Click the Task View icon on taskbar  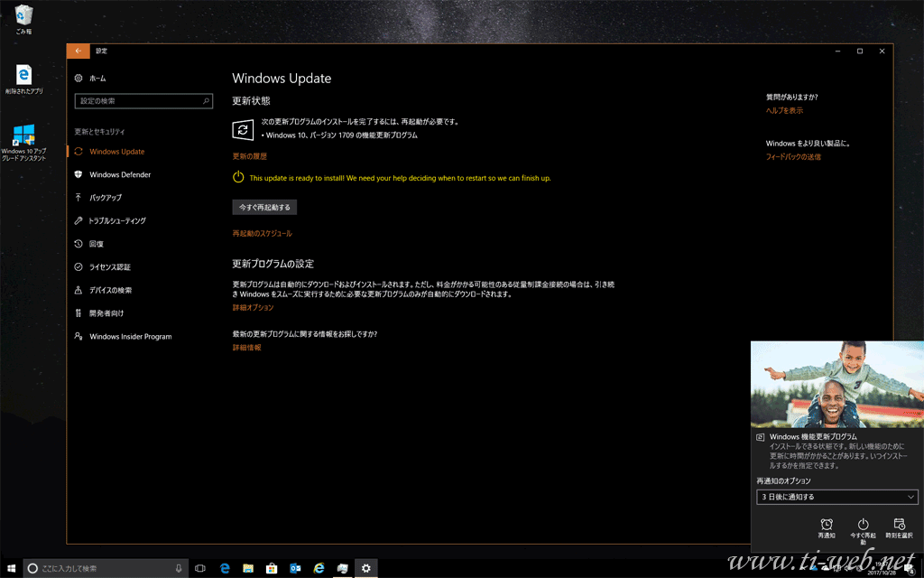[x=200, y=568]
